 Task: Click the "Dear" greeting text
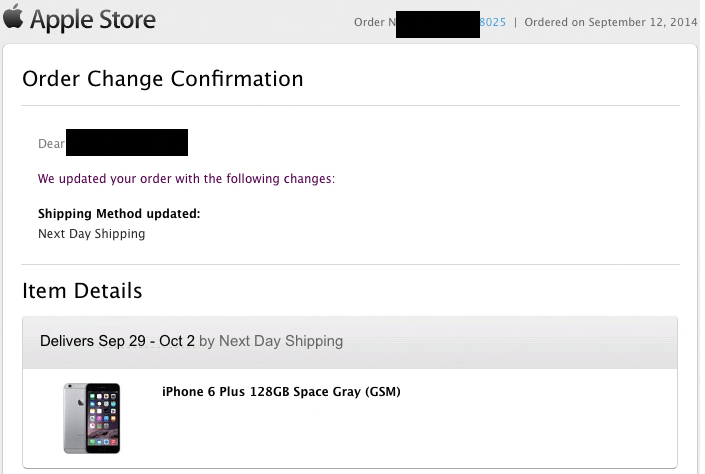[51, 144]
